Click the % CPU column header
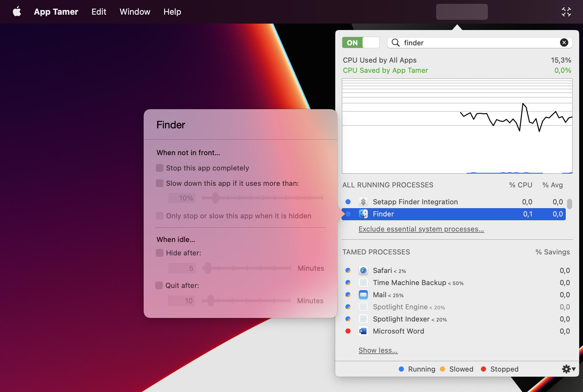The height and width of the screenshot is (392, 583). coord(520,185)
